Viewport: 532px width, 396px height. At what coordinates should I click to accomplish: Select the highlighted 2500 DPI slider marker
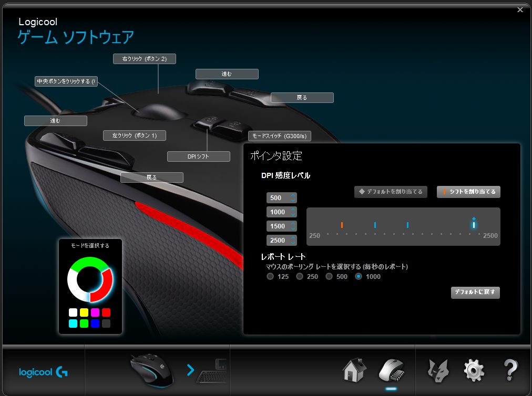(x=474, y=224)
